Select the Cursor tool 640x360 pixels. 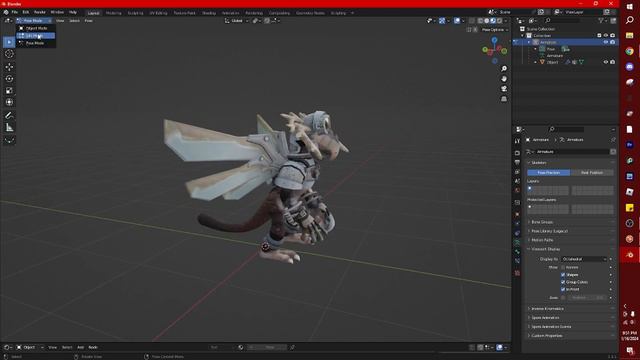coord(9,54)
